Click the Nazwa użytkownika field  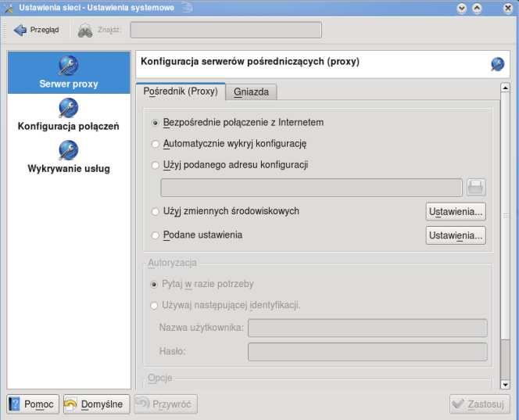(x=367, y=328)
